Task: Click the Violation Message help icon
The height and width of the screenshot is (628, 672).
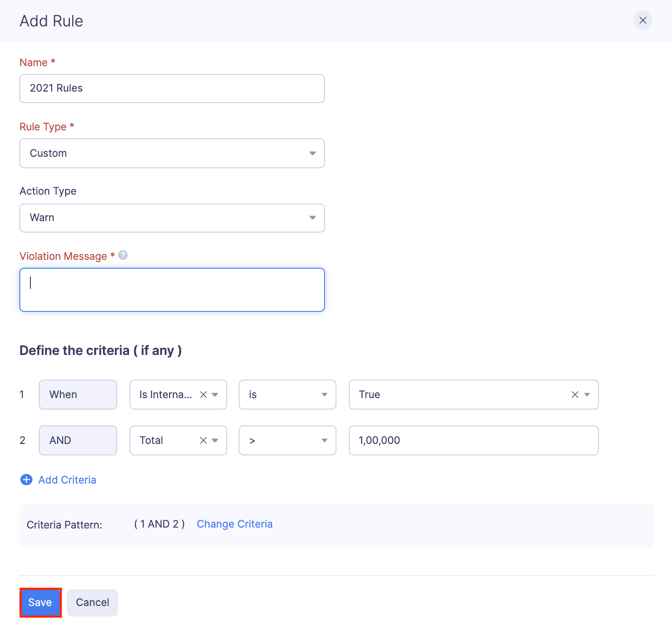Action: point(123,255)
